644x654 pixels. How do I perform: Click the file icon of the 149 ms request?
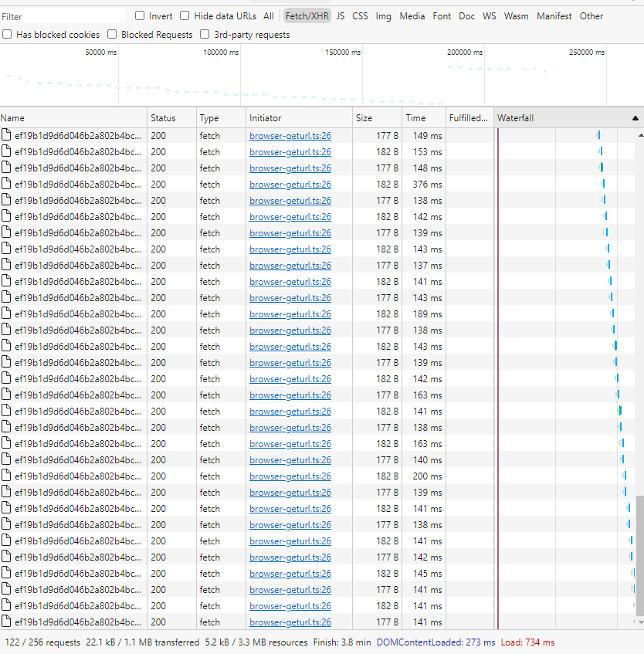[x=6, y=134]
